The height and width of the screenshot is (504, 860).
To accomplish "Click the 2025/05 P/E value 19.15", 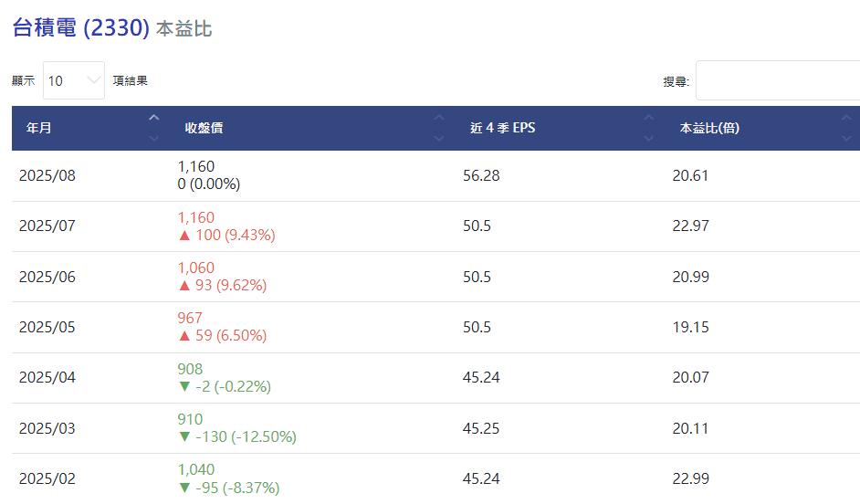I will 690,327.
